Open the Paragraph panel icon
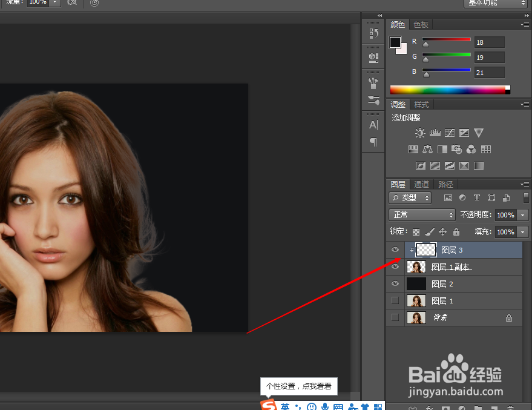Viewport: 532px width, 410px height. point(373,142)
